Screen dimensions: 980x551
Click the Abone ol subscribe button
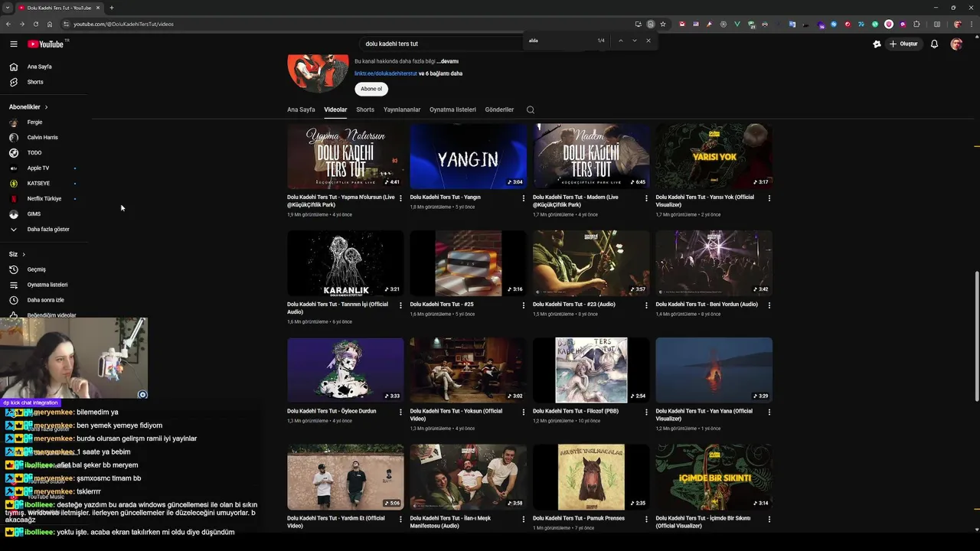point(371,89)
